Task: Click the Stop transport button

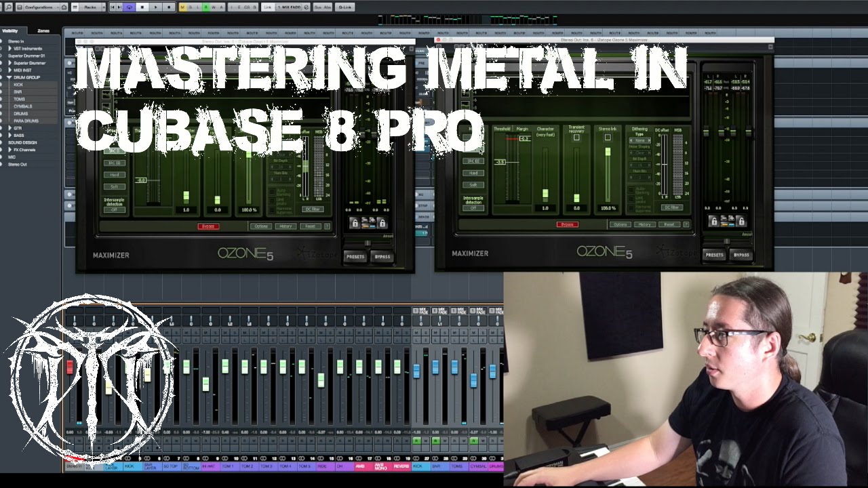Action: coord(142,7)
